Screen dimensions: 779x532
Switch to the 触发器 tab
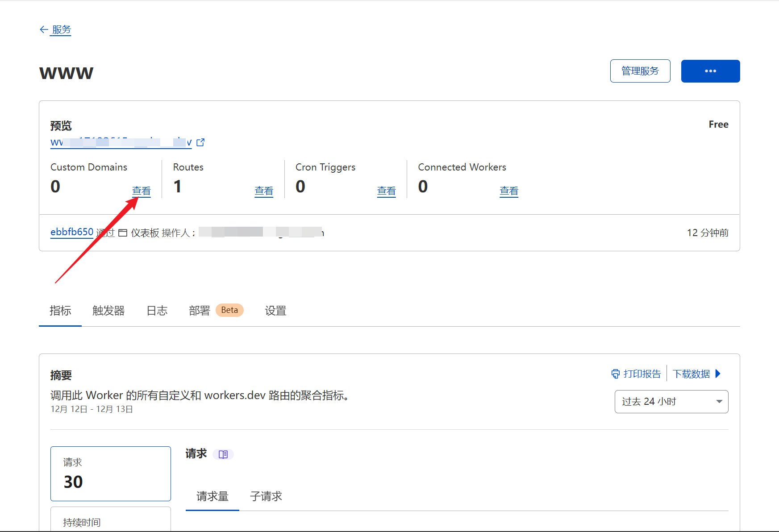[108, 311]
